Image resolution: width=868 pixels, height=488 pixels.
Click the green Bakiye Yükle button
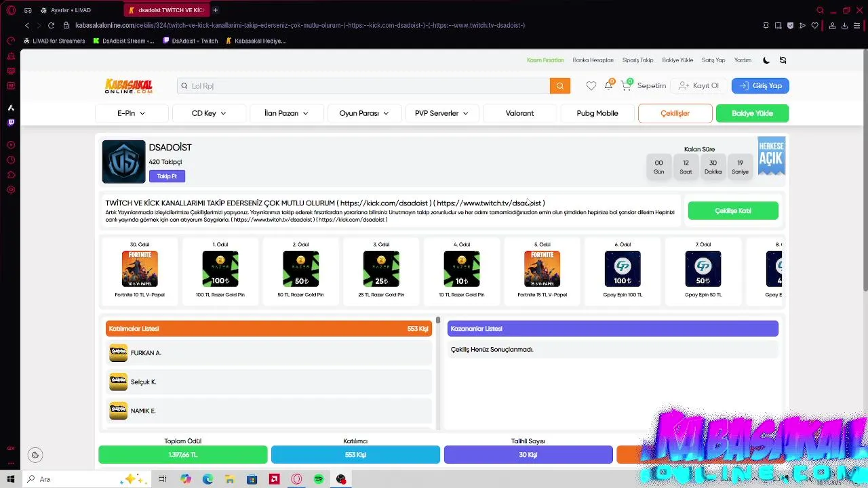[752, 113]
